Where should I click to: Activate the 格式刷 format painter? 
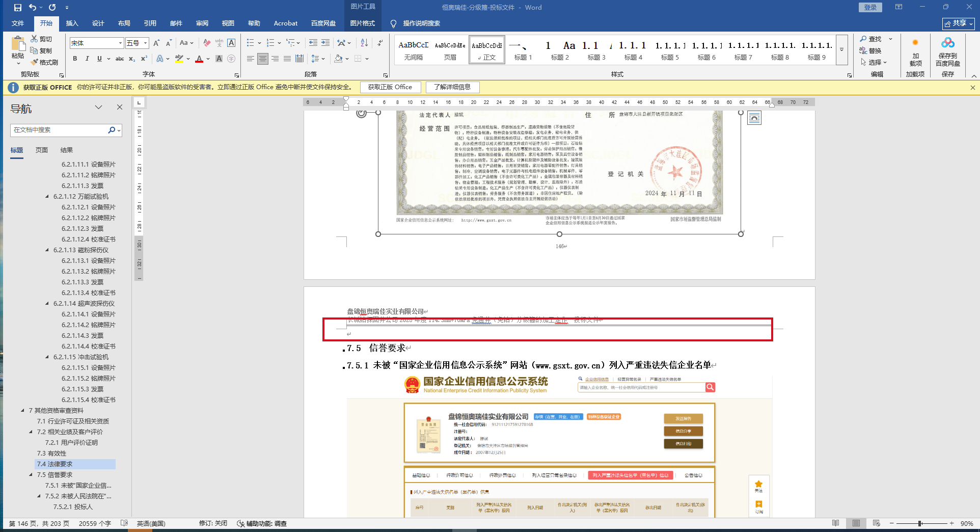tap(44, 62)
